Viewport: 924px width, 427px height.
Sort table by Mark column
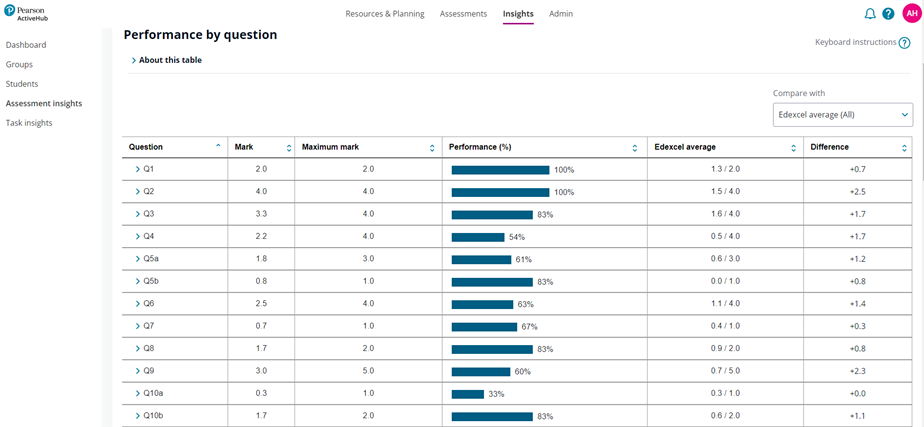(289, 148)
